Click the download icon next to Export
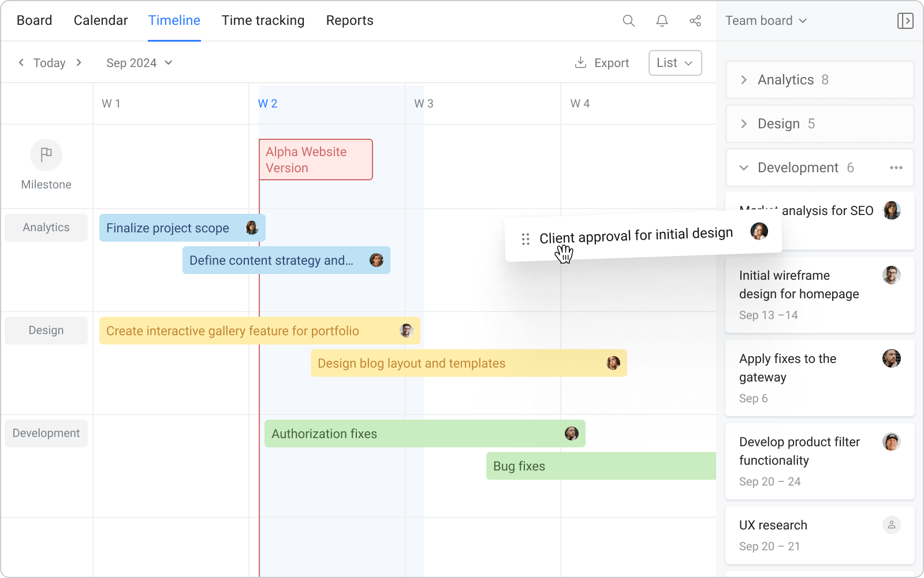 pos(579,62)
